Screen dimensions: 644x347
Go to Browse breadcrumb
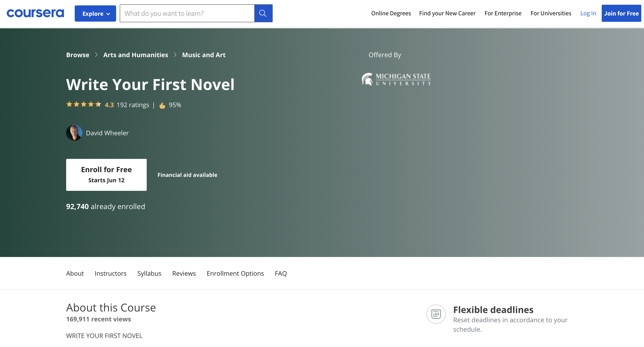coord(78,55)
